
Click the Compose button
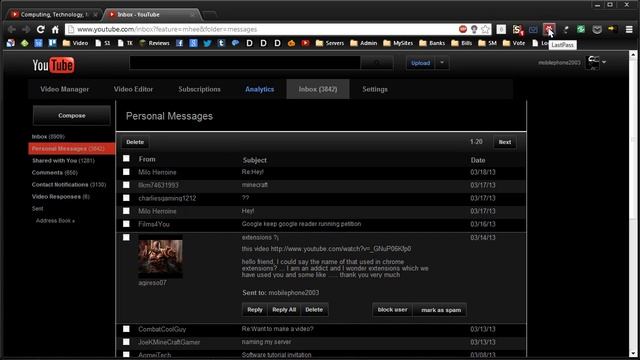tap(72, 116)
